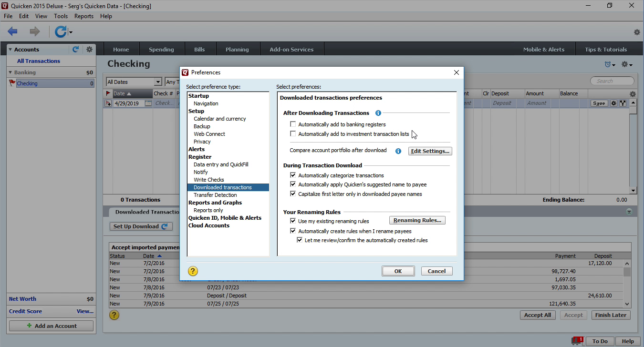Go back with the blue arrow
Viewport: 644px width, 347px height.
(12, 32)
